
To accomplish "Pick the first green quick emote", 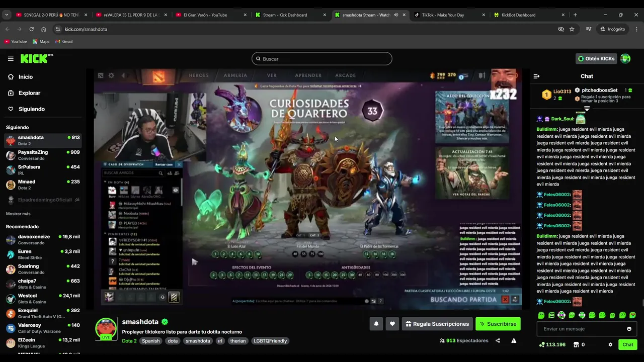I will pyautogui.click(x=541, y=315).
